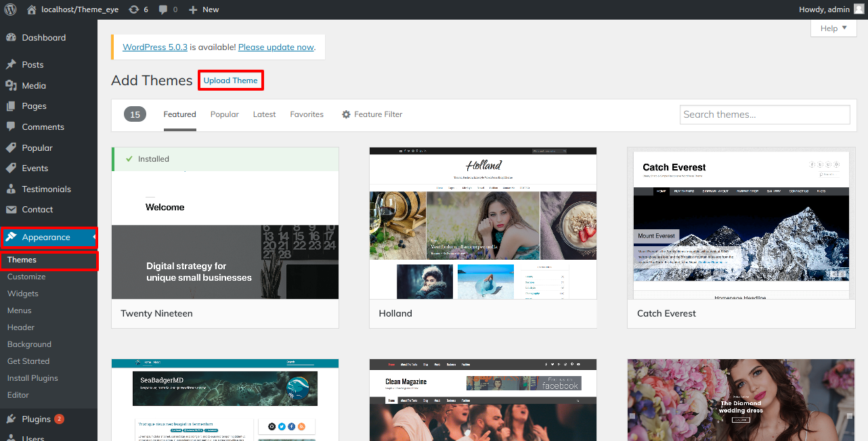Open the comments bubble icon in admin bar

tap(163, 9)
